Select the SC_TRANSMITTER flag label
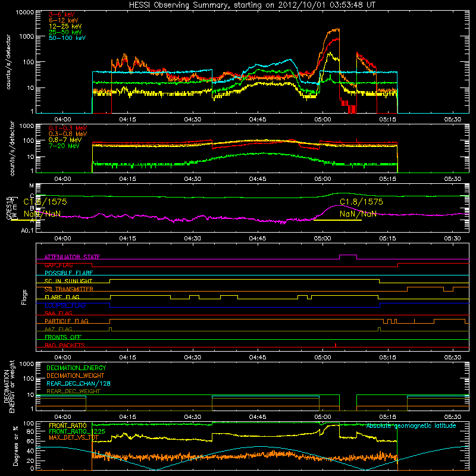The height and width of the screenshot is (476, 476). coord(69,289)
